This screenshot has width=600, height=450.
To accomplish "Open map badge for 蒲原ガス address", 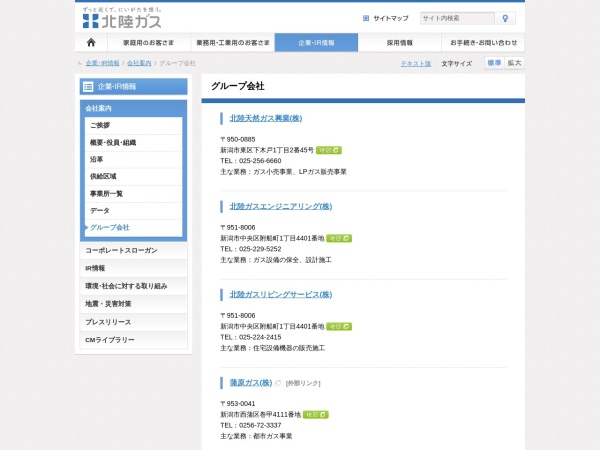I will tap(316, 414).
